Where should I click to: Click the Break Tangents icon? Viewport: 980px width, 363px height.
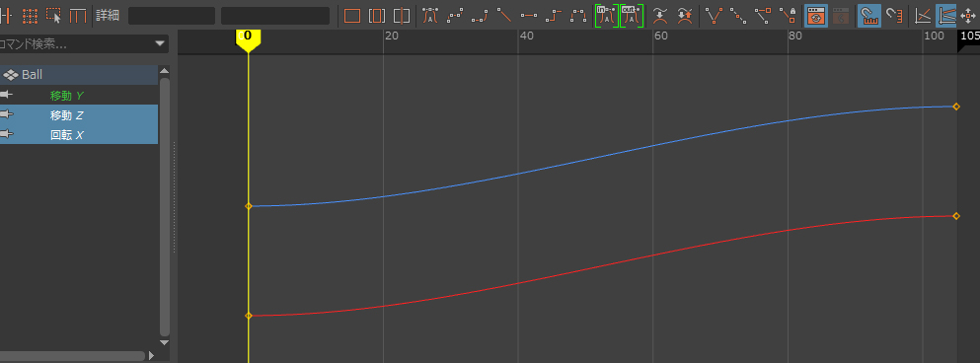[x=714, y=16]
